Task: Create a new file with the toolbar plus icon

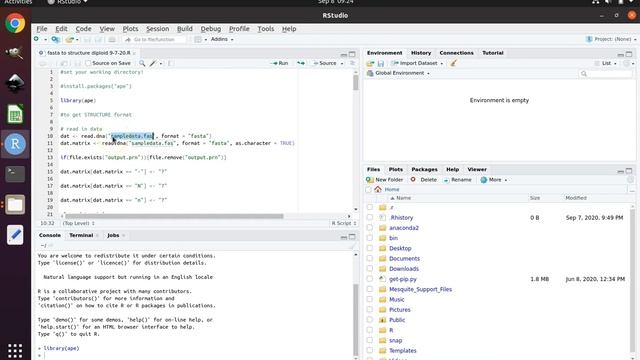Action: click(37, 39)
